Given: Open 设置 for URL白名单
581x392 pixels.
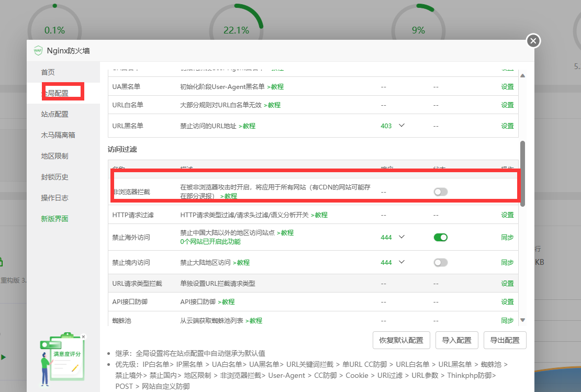Looking at the screenshot, I should (507, 105).
